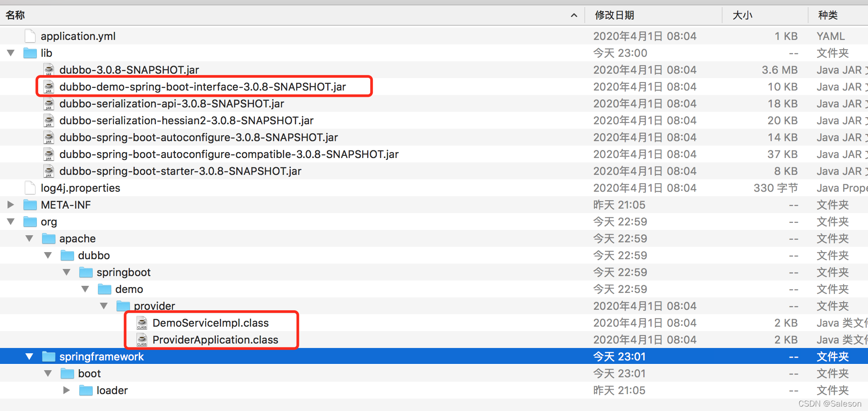Select the dubbo-3.0.8-SNAPSHOT.jar file name
Image resolution: width=868 pixels, height=411 pixels.
[x=129, y=70]
